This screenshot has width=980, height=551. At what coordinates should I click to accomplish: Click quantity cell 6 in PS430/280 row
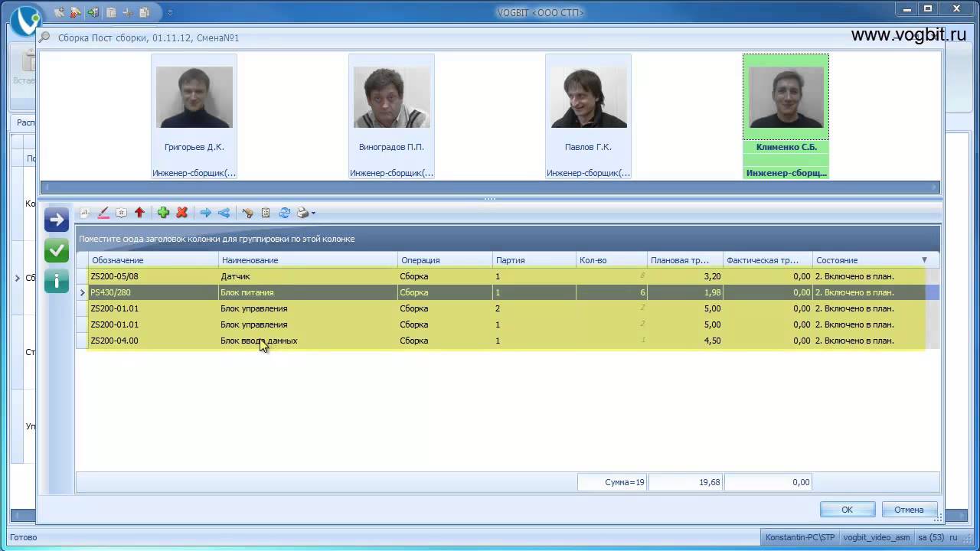point(612,292)
